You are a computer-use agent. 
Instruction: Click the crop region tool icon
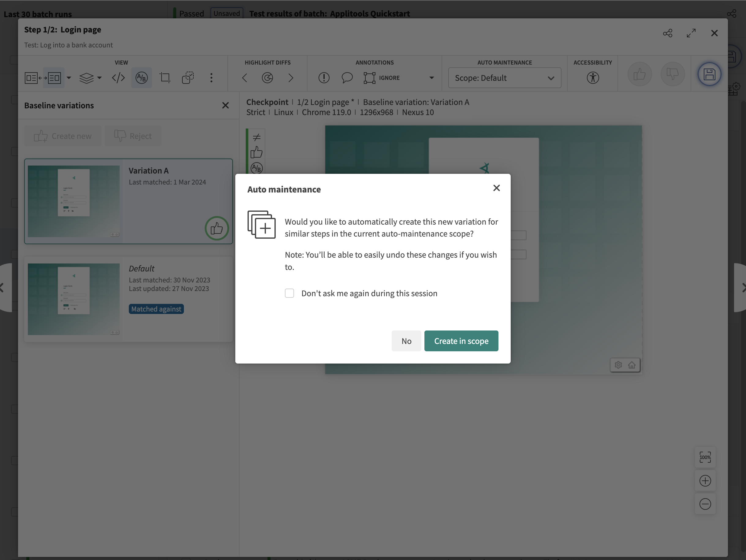pyautogui.click(x=165, y=78)
